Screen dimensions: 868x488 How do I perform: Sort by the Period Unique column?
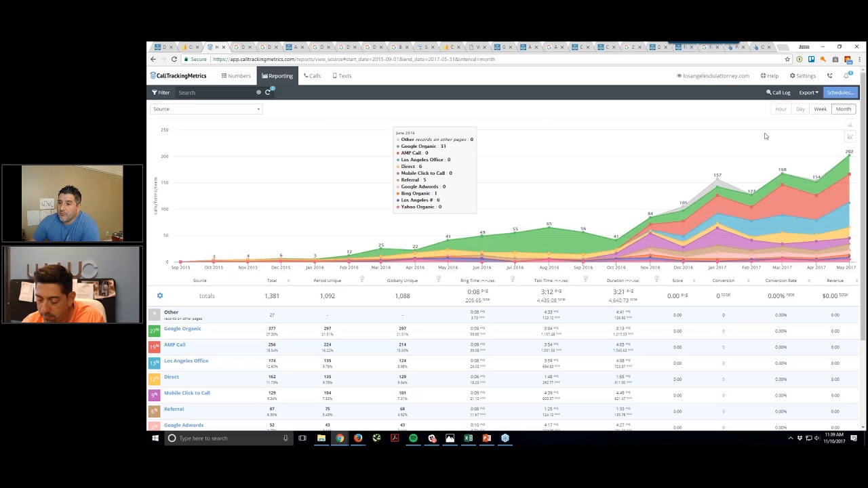click(328, 281)
